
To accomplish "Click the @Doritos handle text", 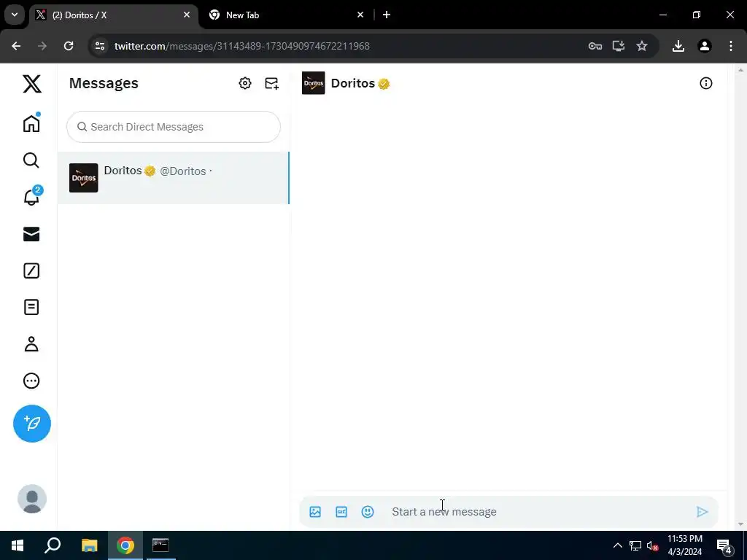I will coord(183,171).
